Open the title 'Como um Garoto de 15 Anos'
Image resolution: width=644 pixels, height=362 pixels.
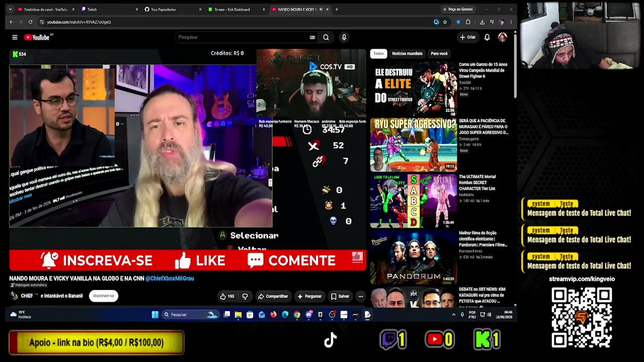pyautogui.click(x=483, y=70)
